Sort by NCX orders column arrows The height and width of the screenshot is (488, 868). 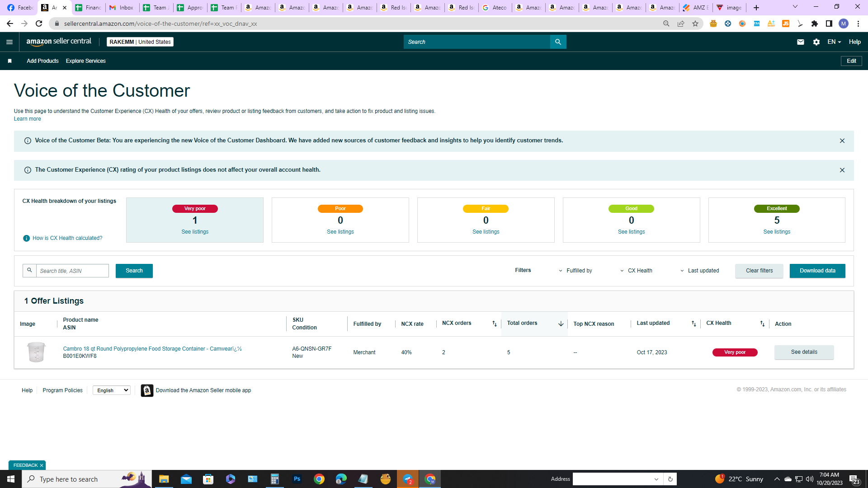[495, 324]
